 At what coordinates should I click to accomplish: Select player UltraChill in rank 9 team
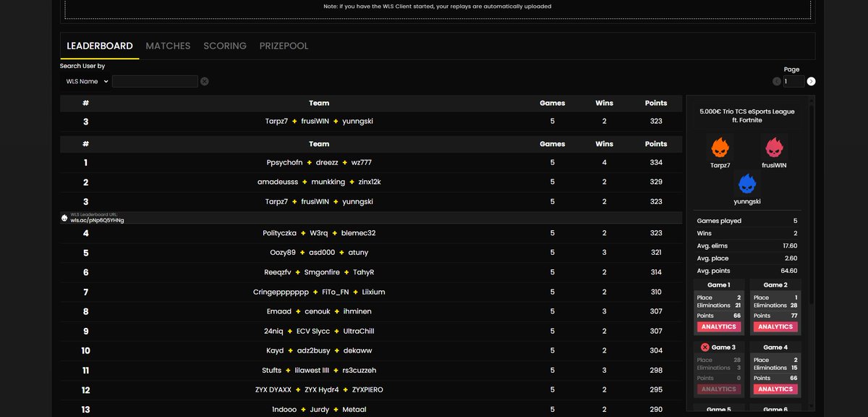tap(359, 331)
